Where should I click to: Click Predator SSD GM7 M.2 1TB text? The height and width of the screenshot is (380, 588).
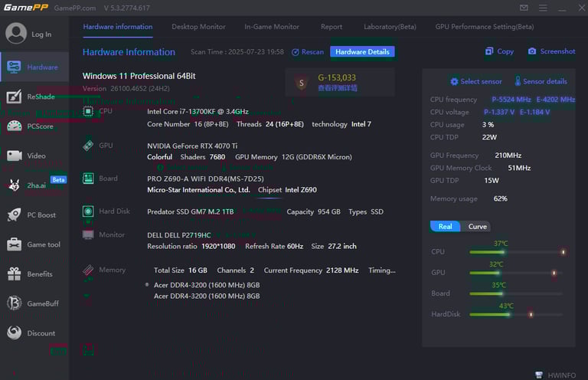coord(190,211)
